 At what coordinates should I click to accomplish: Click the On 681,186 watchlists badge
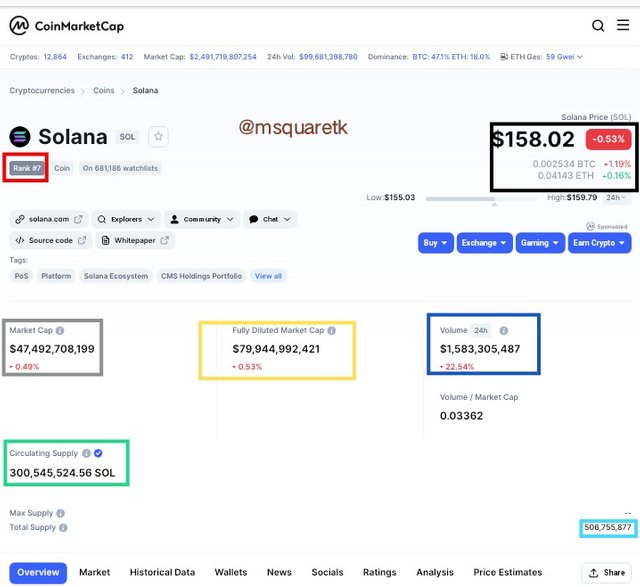tap(120, 168)
